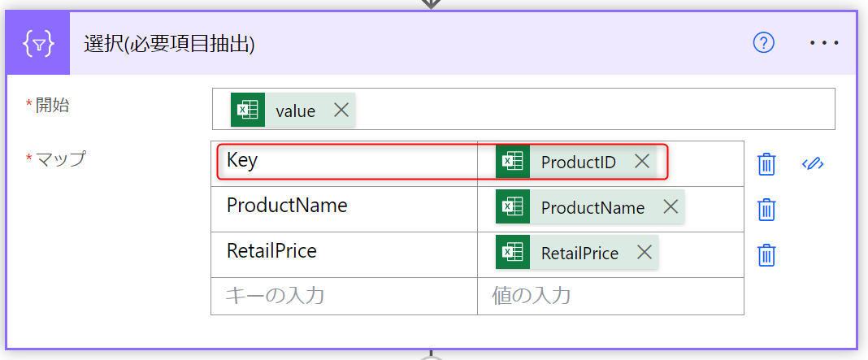Click the Select action filter icon
Screen dimensions: 868x360
pyautogui.click(x=39, y=44)
